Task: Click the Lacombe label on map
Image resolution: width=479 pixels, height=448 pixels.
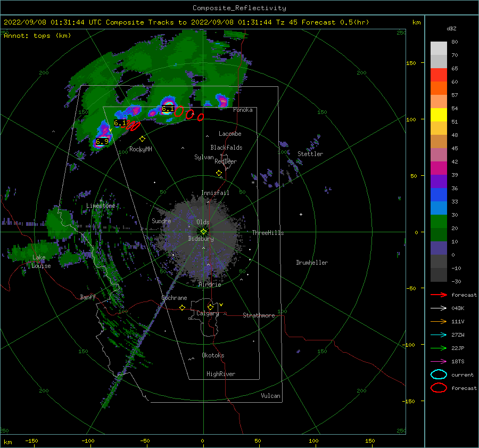Action: [230, 134]
